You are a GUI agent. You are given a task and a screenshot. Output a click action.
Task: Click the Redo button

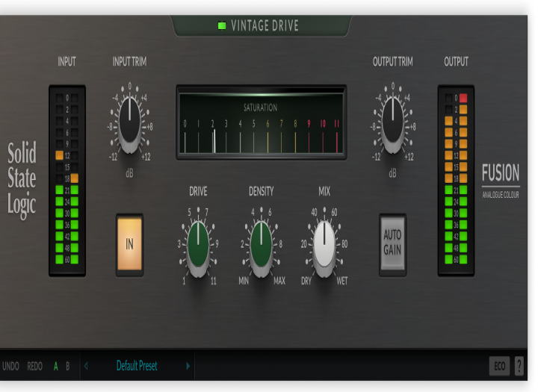point(34,367)
